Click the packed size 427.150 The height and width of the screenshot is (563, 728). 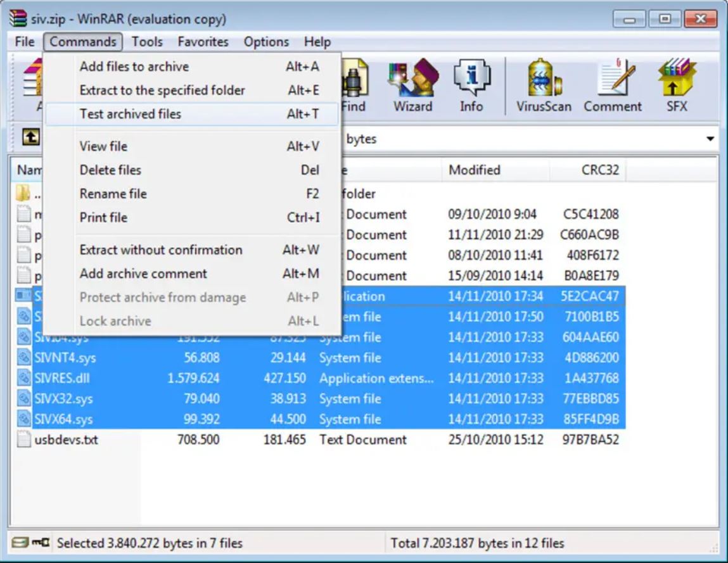(285, 378)
